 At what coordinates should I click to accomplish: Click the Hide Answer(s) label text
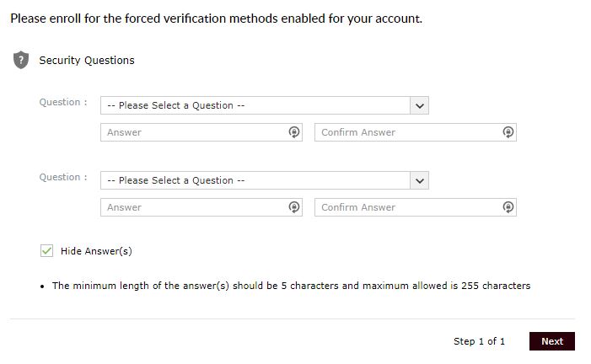(96, 251)
